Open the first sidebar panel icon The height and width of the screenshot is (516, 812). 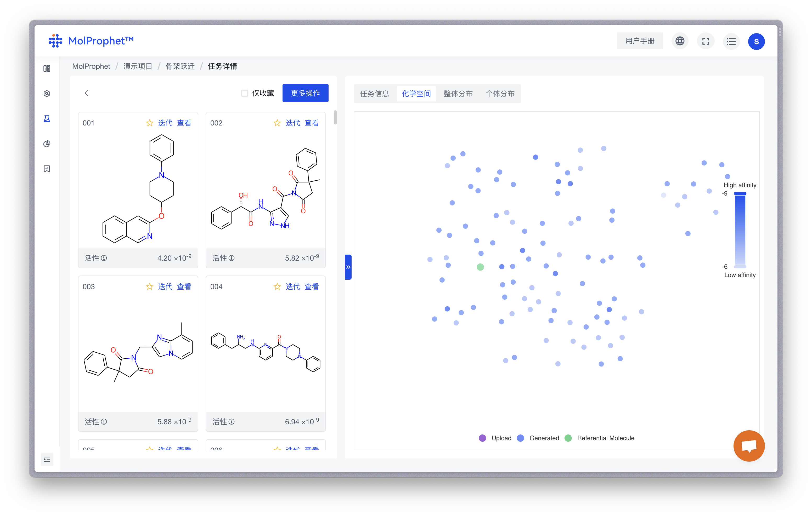click(47, 68)
